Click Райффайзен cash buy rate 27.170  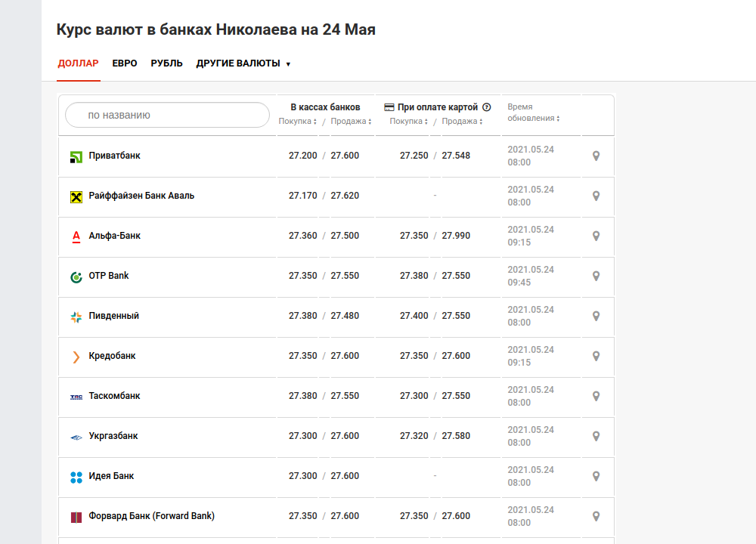[x=303, y=196]
